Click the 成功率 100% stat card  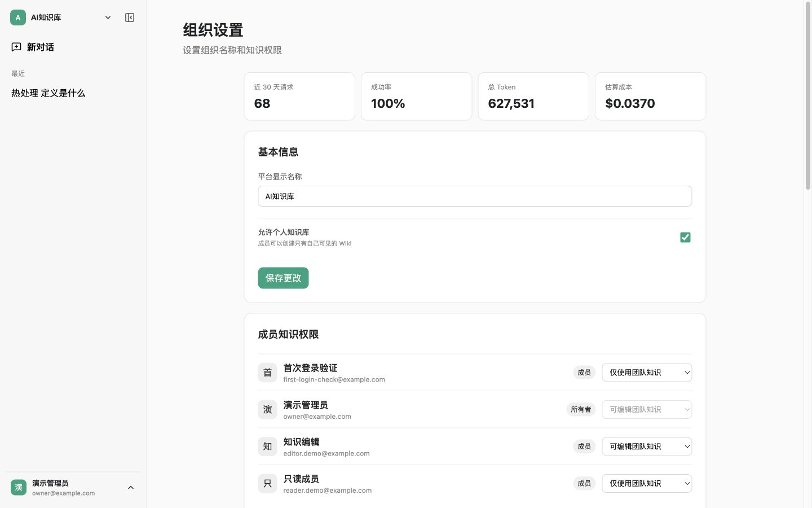416,96
